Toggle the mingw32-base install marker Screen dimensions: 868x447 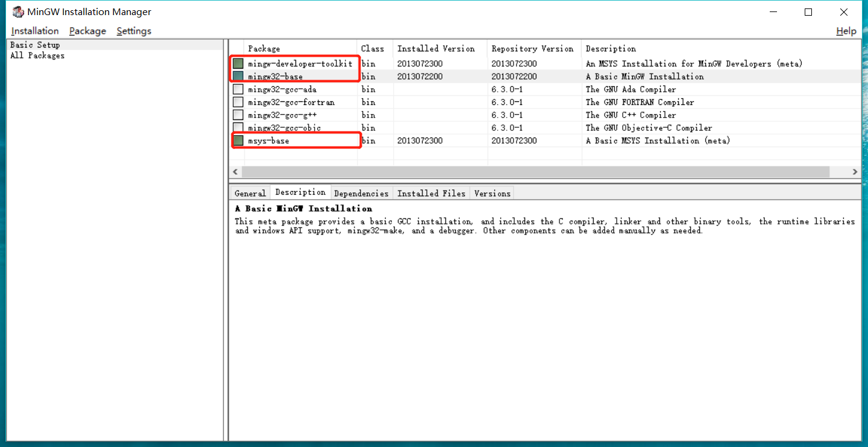(x=237, y=76)
